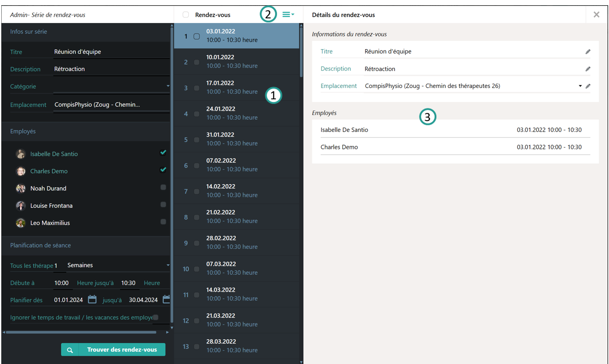Toggle the select-all Rendez-vous checkbox
The height and width of the screenshot is (364, 609).
[186, 15]
